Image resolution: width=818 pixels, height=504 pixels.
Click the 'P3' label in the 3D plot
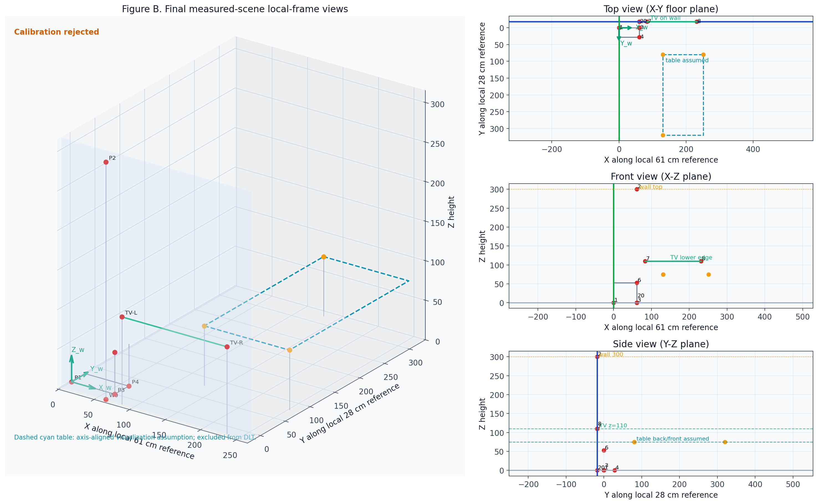click(121, 390)
